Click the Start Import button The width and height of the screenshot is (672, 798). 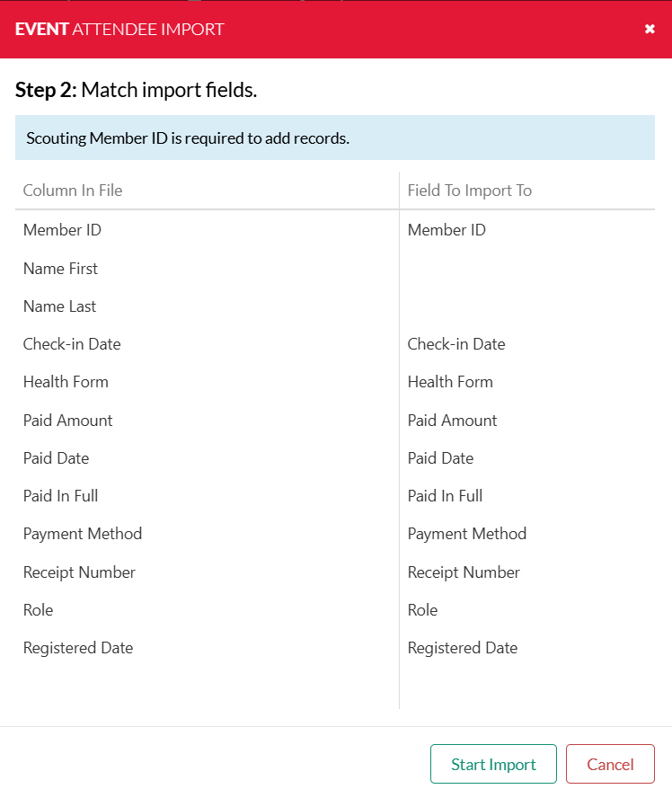point(493,764)
